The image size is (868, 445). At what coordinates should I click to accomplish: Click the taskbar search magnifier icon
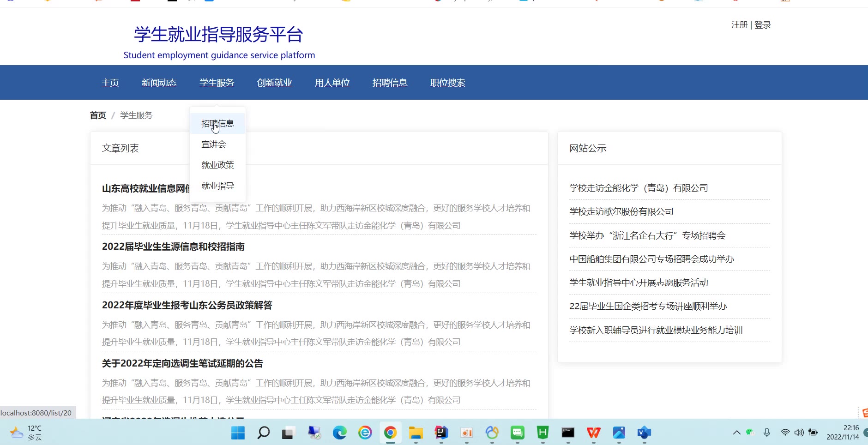tap(263, 433)
